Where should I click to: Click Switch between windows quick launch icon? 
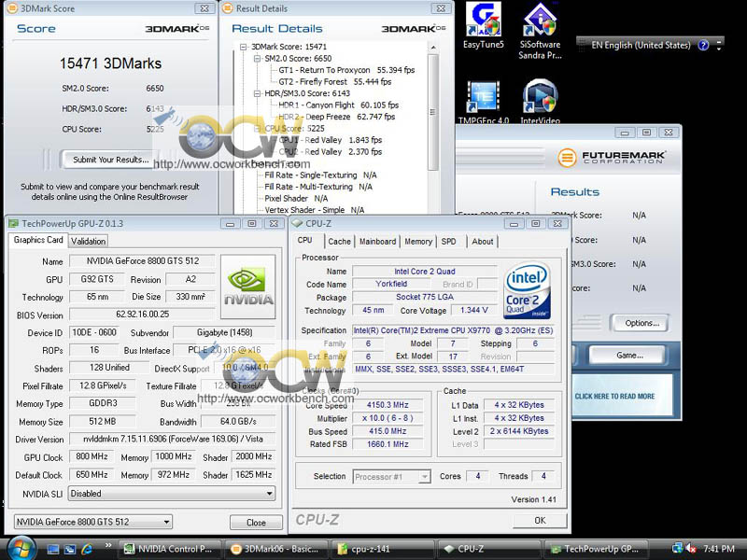point(70,549)
